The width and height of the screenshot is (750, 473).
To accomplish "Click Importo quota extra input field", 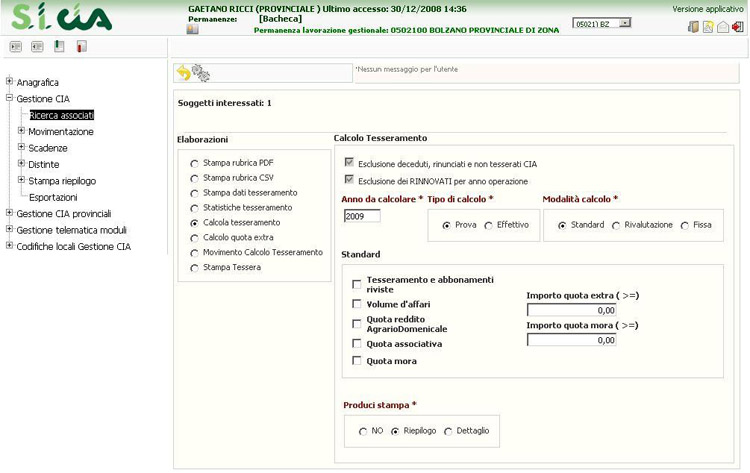I will pyautogui.click(x=572, y=310).
